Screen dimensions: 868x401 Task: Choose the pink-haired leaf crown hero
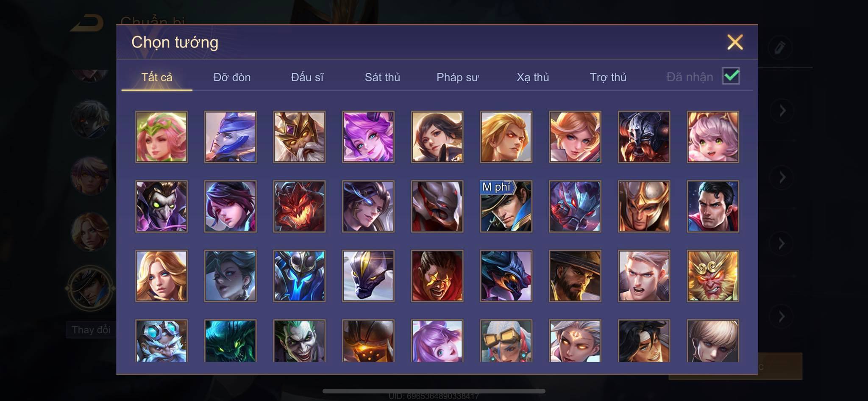click(161, 137)
